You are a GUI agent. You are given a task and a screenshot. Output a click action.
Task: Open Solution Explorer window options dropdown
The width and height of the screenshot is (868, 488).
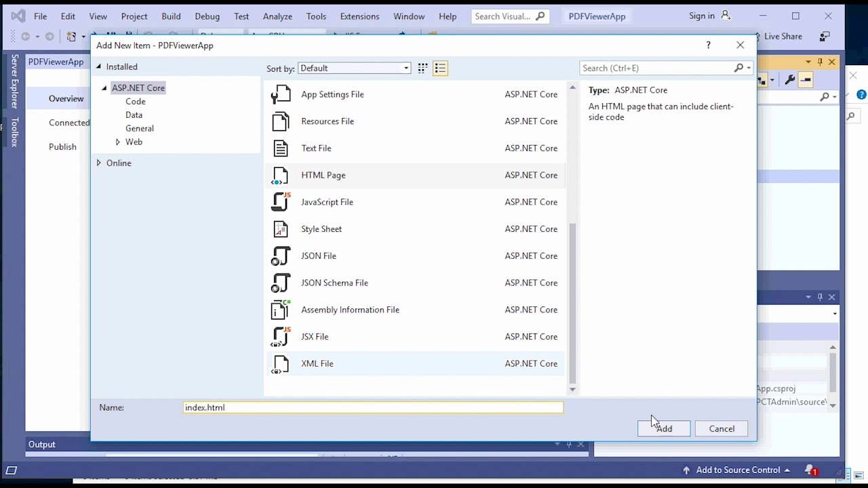pos(808,62)
